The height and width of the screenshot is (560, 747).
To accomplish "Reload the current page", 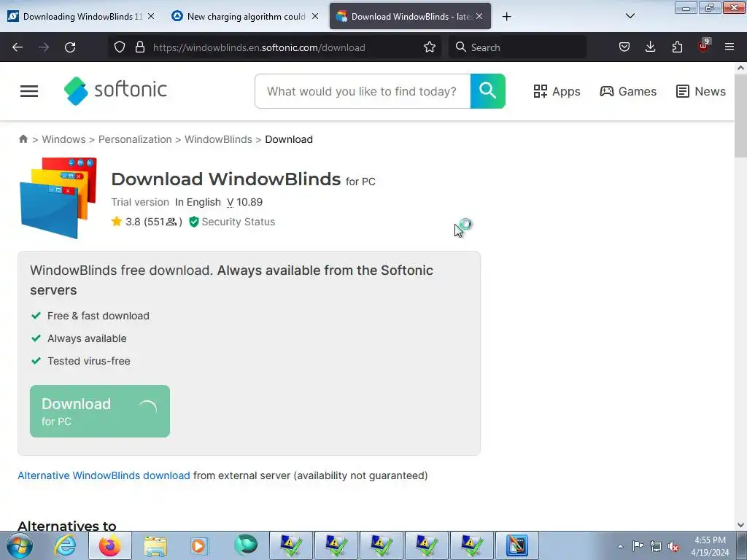I will click(70, 47).
